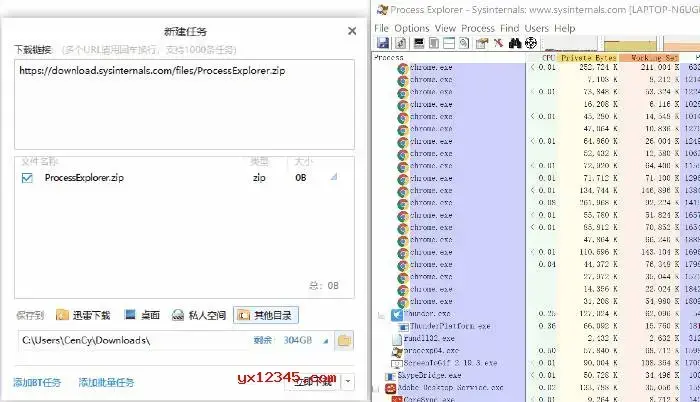700x402 pixels.
Task: Click the small triangle in ProcessExplorer.zip row
Action: [x=334, y=177]
